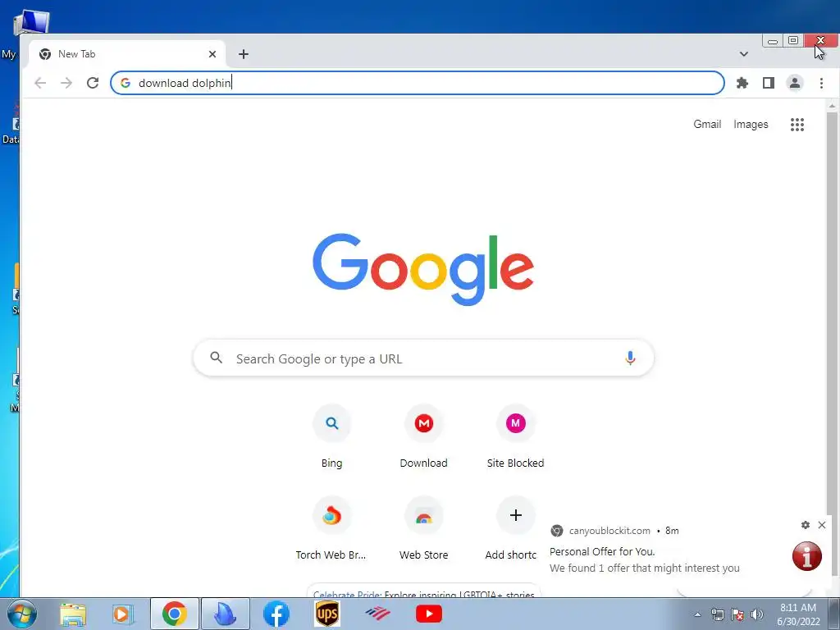The width and height of the screenshot is (840, 630).
Task: Open the Google apps grid
Action: tap(797, 125)
